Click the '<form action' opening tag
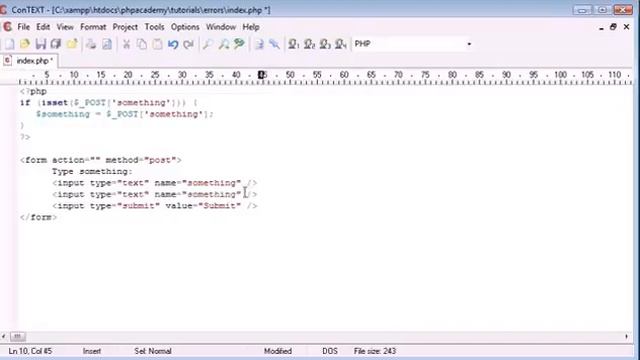The height and width of the screenshot is (360, 640). pyautogui.click(x=52, y=160)
